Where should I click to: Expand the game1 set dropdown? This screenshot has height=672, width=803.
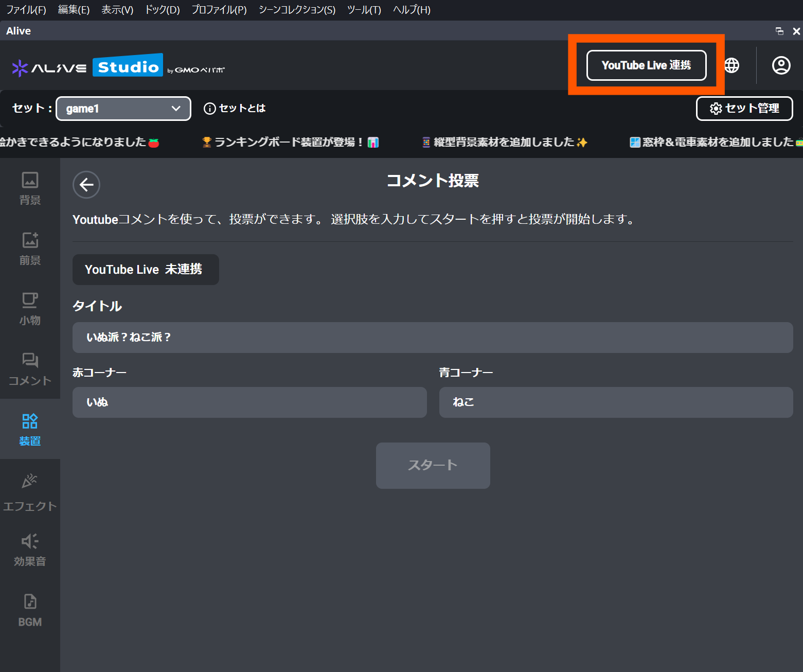click(123, 109)
